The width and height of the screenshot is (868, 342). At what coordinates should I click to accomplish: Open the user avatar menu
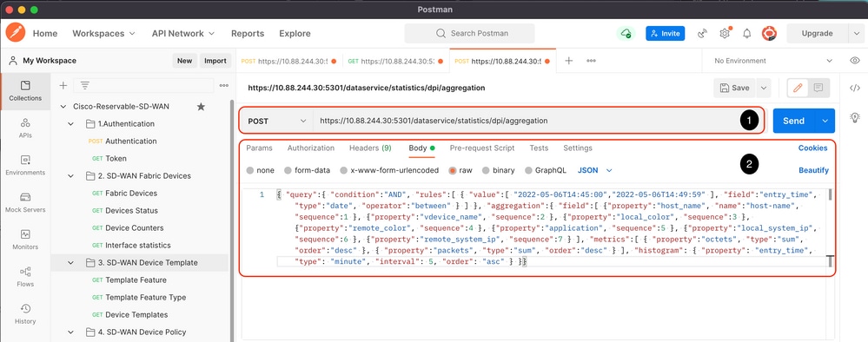point(769,33)
